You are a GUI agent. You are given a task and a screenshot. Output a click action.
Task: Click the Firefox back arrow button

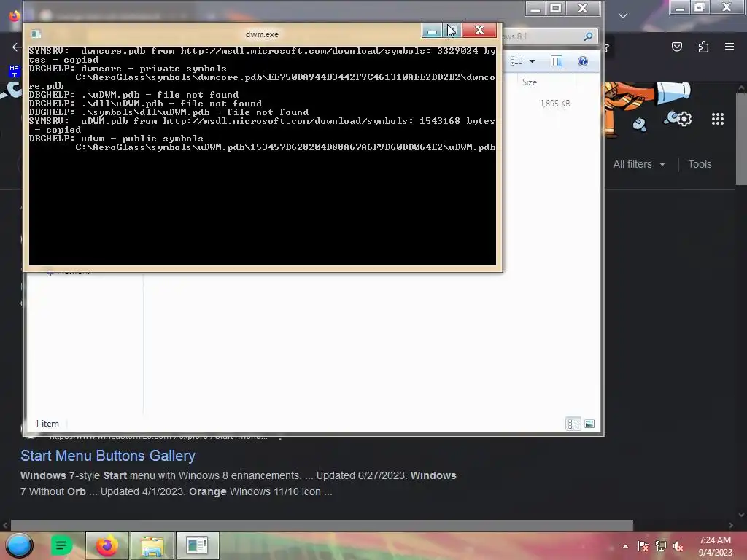point(17,47)
